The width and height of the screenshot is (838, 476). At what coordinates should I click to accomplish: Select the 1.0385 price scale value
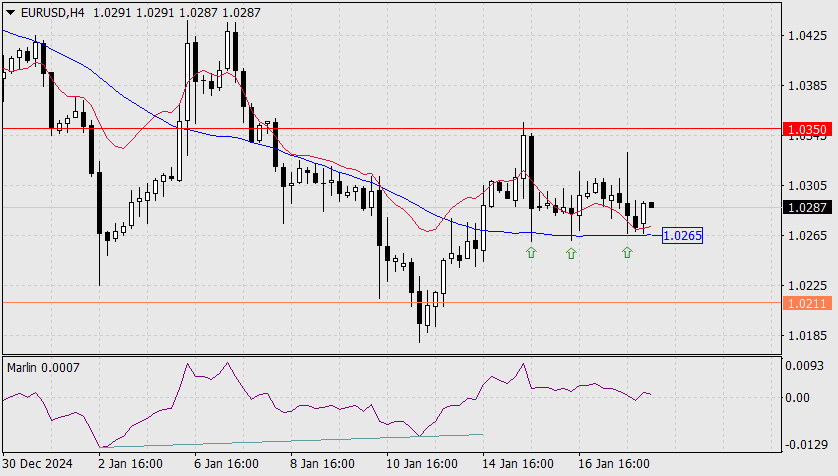[807, 85]
